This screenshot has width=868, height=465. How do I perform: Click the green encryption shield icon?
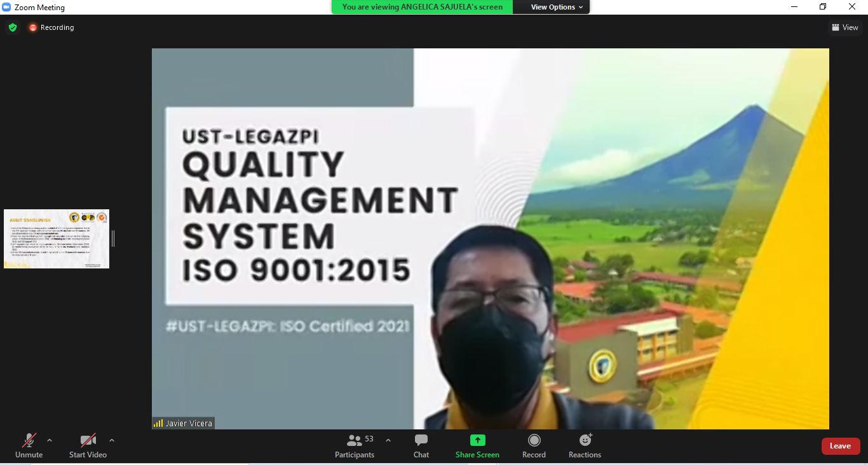coord(13,27)
